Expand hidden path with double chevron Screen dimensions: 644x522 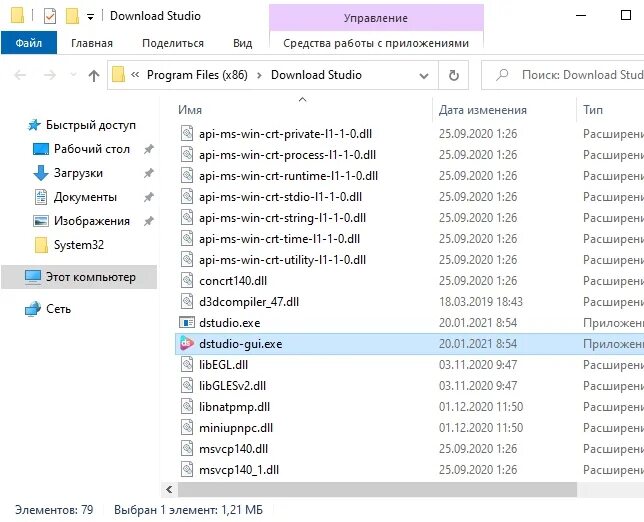coord(135,75)
